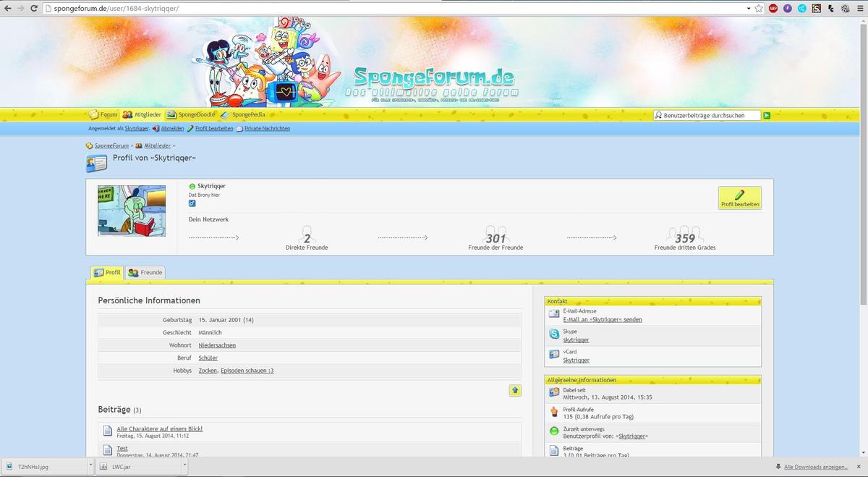
Task: Submit search with the green arrow button
Action: [767, 115]
